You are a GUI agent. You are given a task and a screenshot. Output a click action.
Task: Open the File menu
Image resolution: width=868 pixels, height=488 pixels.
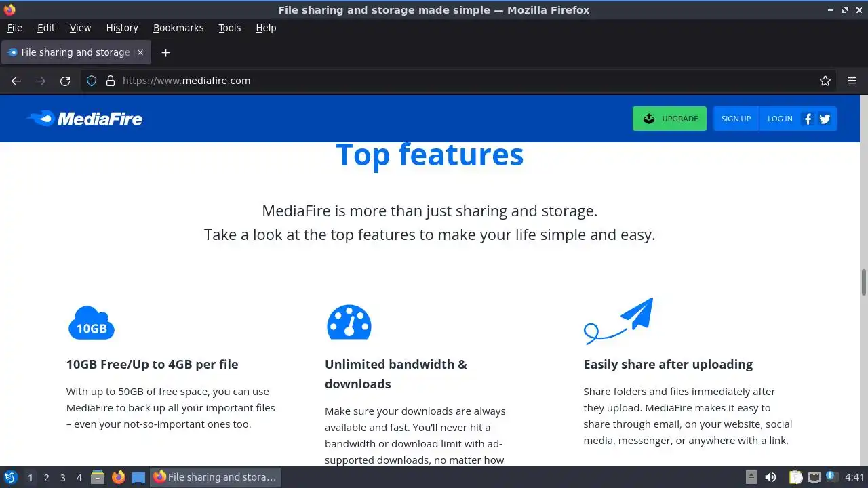pyautogui.click(x=15, y=28)
